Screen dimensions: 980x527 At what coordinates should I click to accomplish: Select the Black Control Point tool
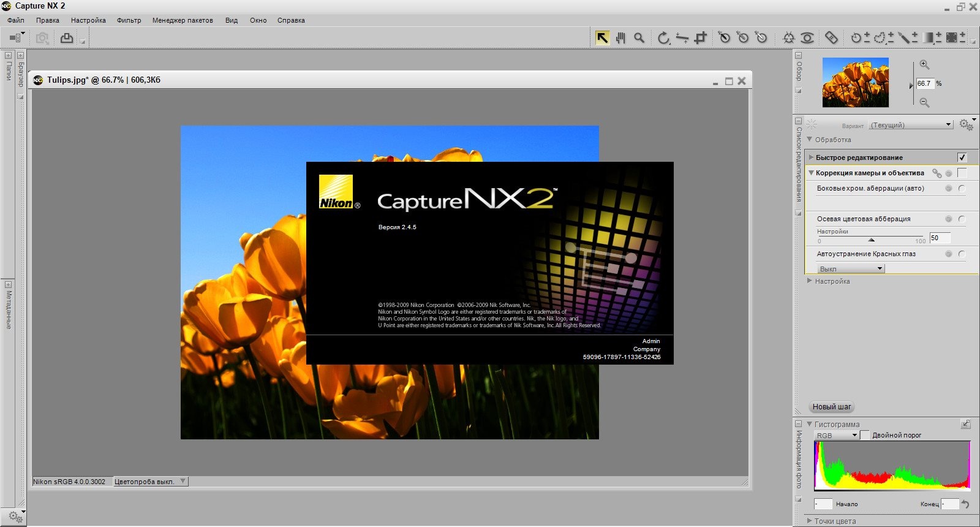[x=725, y=38]
